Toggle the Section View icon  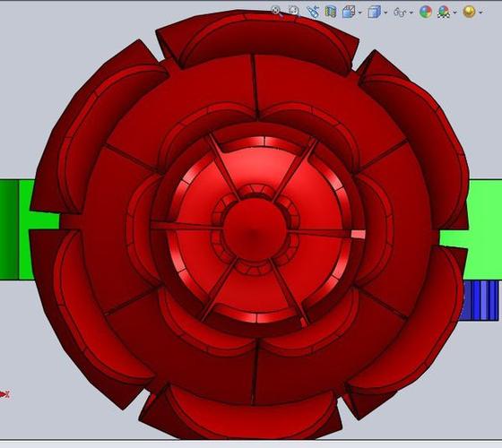(x=331, y=12)
